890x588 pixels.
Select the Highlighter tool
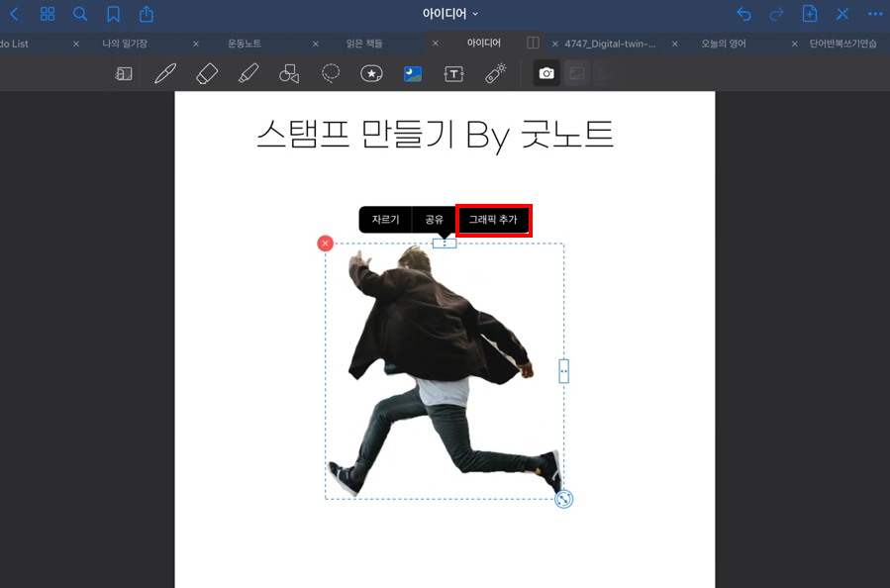248,74
